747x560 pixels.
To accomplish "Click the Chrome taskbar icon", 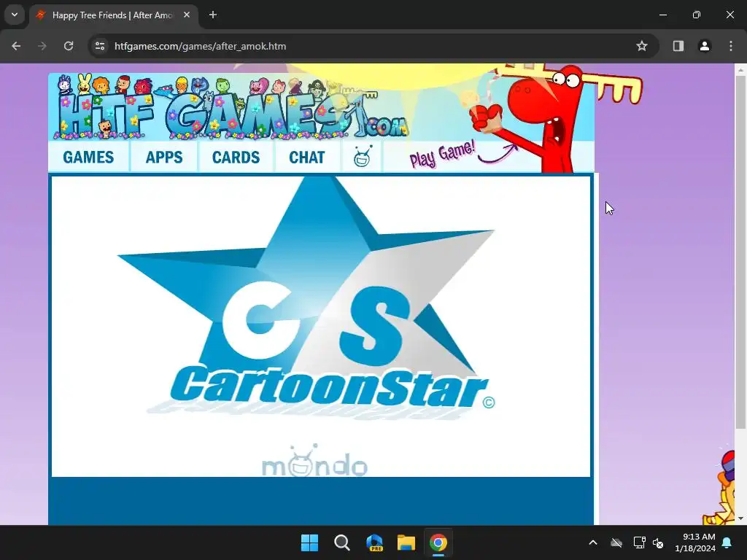I will tap(438, 542).
